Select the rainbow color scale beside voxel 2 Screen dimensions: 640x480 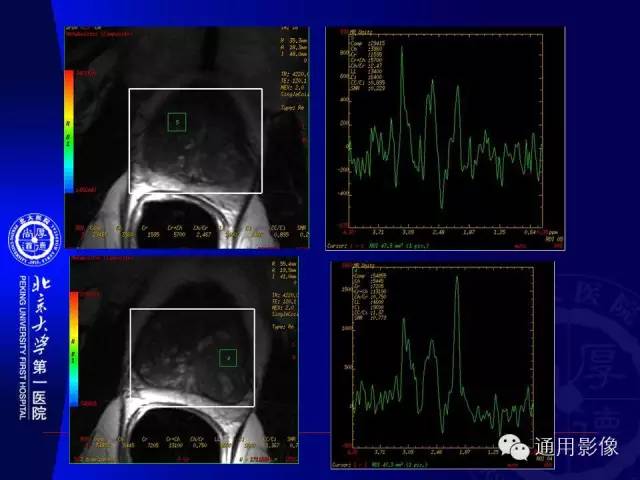pos(74,349)
